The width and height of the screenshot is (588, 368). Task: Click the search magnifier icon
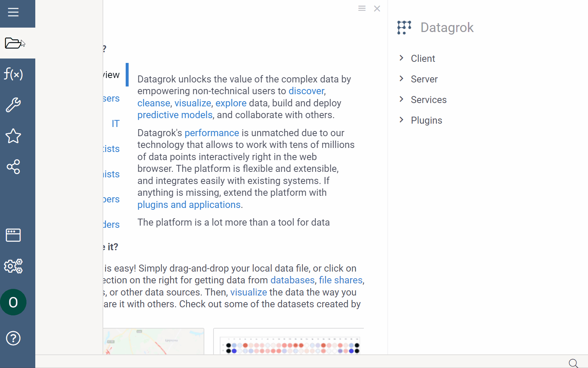[x=572, y=362]
